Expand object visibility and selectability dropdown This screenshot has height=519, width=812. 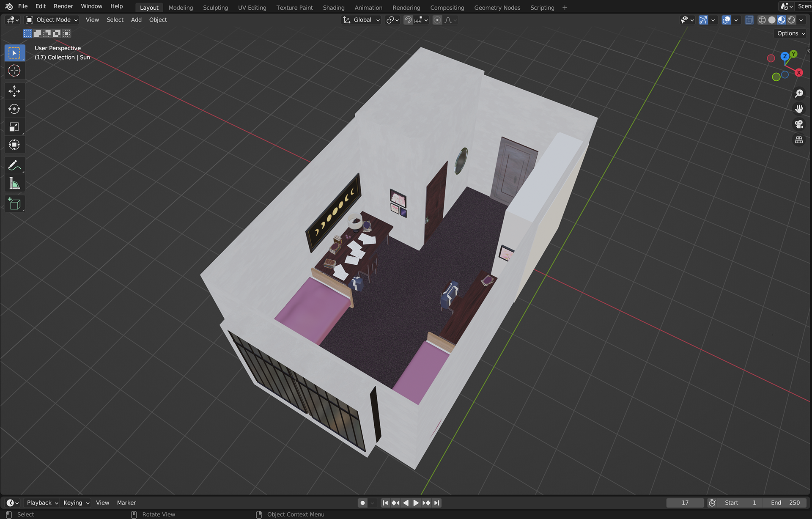tap(688, 20)
